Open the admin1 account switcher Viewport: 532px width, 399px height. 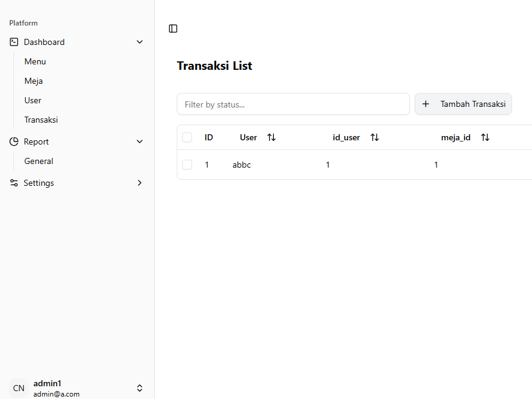(x=139, y=388)
